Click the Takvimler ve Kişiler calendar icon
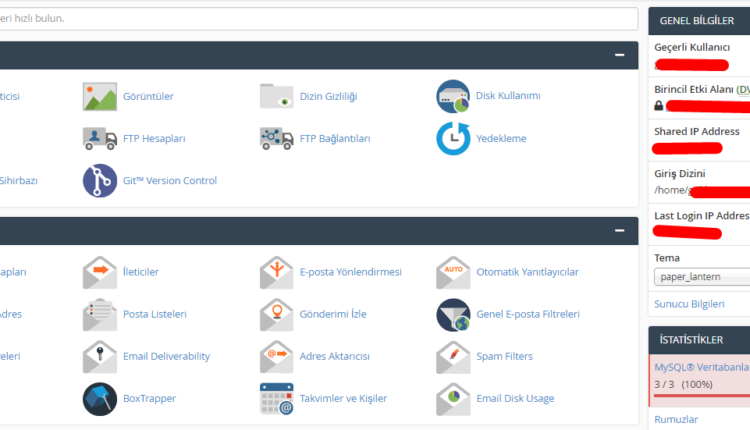The height and width of the screenshot is (430, 750). [276, 399]
